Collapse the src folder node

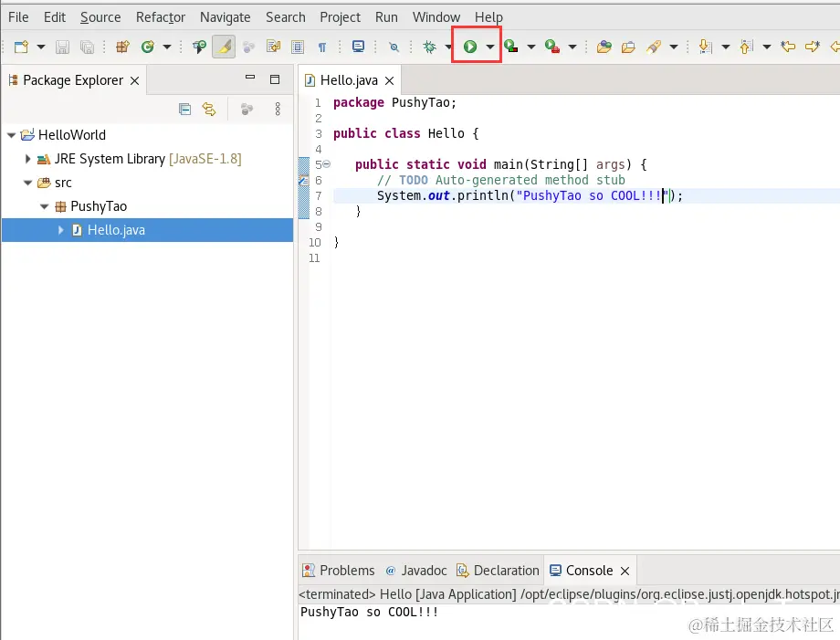(x=28, y=183)
